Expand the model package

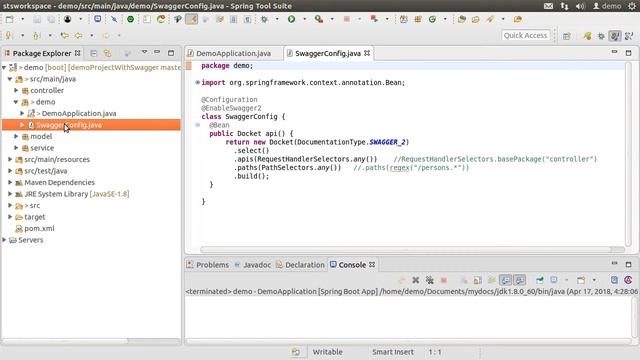coord(16,136)
